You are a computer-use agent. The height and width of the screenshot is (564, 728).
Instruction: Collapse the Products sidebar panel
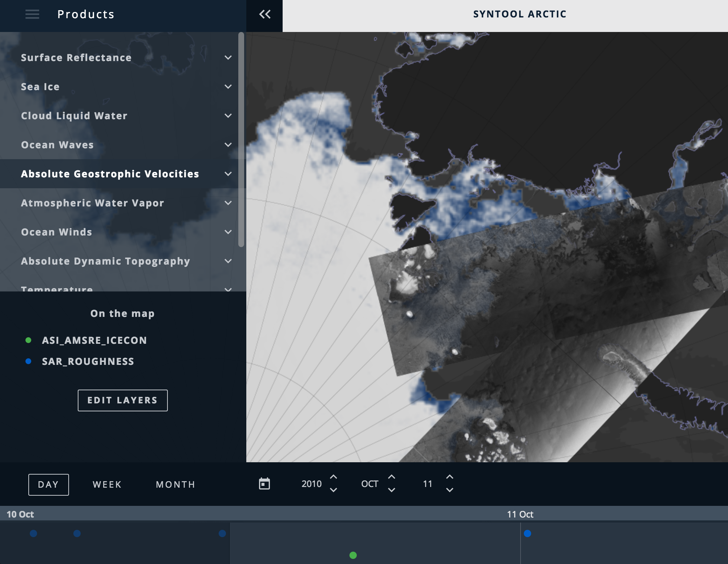coord(265,14)
